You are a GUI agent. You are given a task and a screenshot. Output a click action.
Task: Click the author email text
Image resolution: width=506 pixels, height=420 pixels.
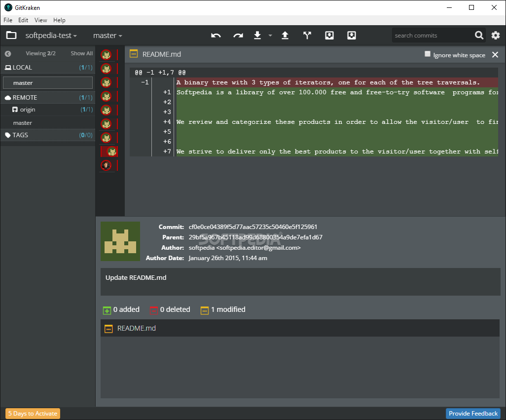tap(258, 248)
